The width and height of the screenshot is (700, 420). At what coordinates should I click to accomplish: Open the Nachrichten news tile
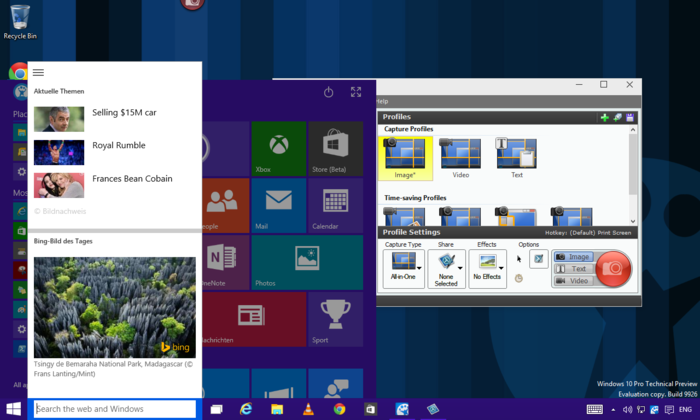[x=254, y=319]
